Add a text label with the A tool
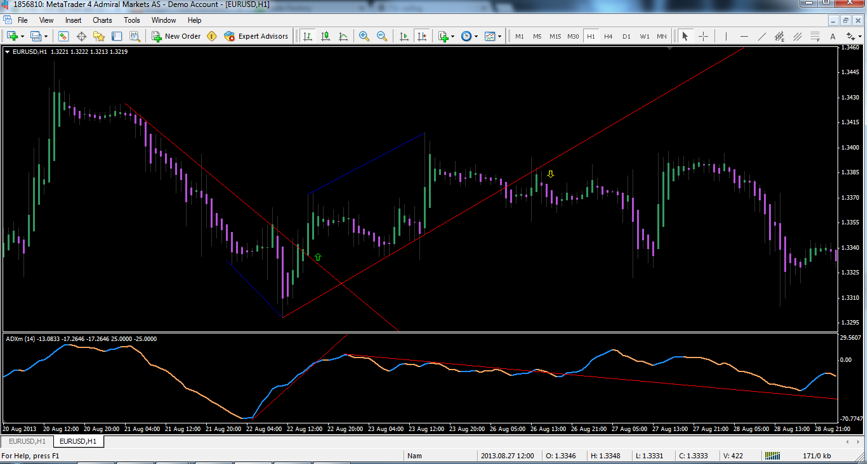 pos(833,36)
